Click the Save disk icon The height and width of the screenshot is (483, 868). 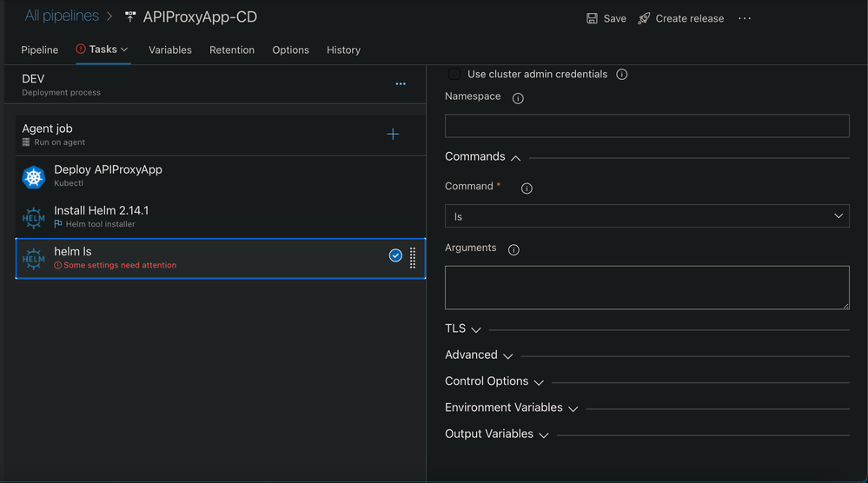592,18
